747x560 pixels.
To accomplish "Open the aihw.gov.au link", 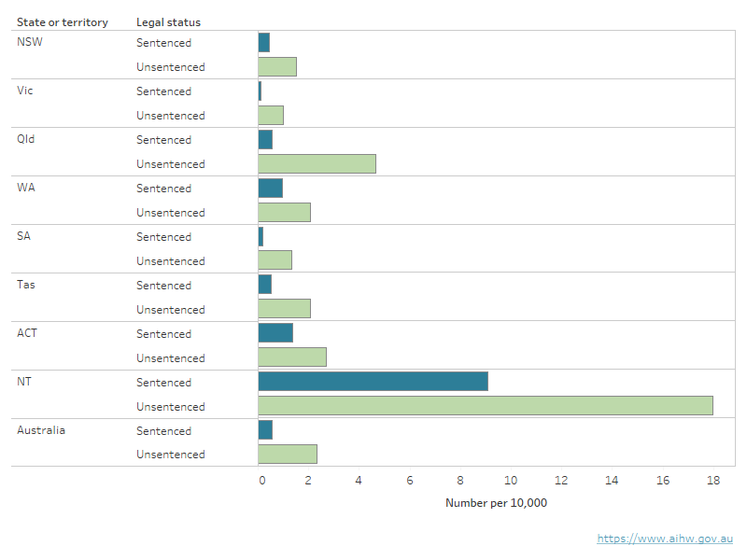I will coord(665,539).
